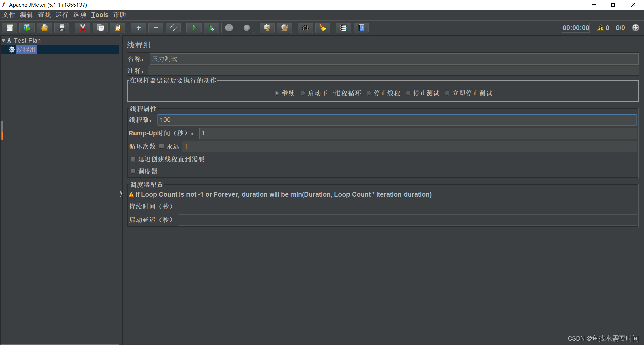The image size is (644, 345).
Task: Click the Test Plan flask icon
Action: (9, 40)
